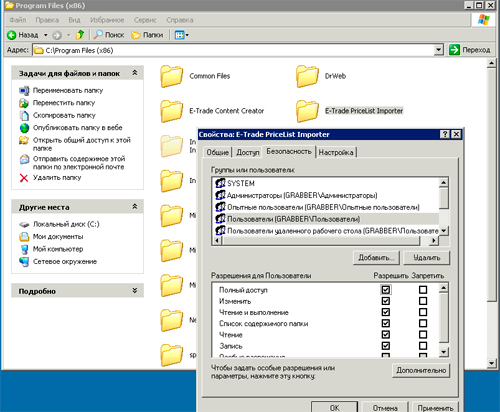Open the Правка menu

click(x=47, y=20)
